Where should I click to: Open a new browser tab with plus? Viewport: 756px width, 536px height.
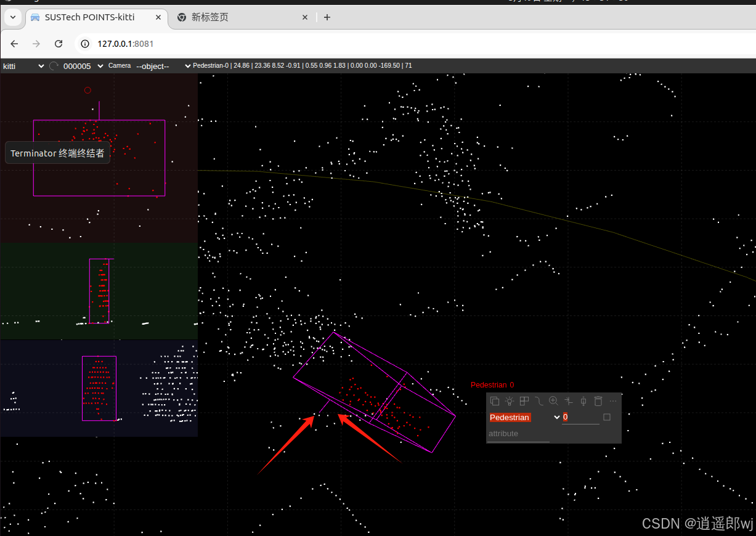pyautogui.click(x=327, y=17)
